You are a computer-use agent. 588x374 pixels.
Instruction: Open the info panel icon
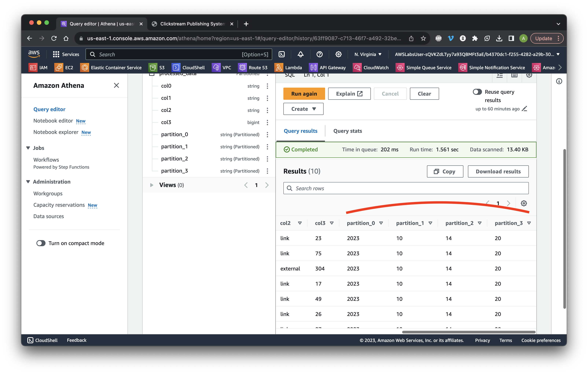[559, 81]
